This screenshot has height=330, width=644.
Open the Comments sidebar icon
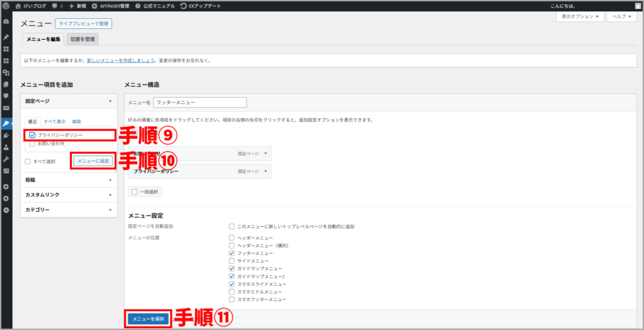[6, 96]
